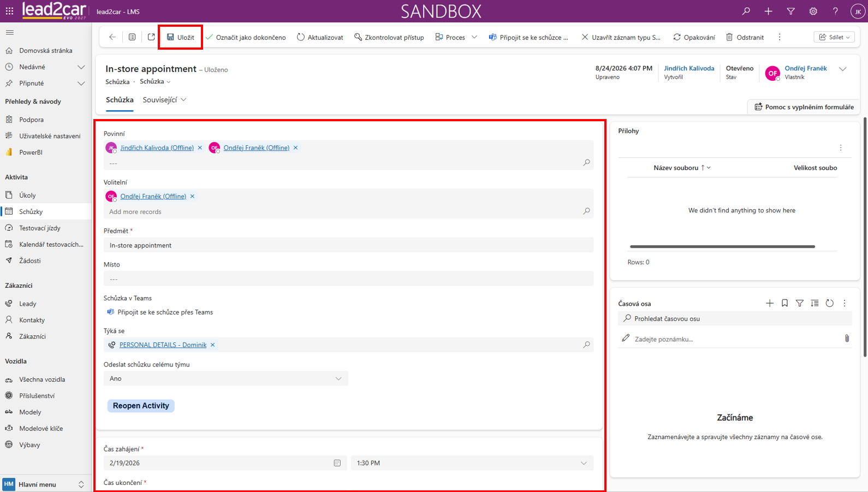The width and height of the screenshot is (868, 492).
Task: Open the settings gear icon
Action: tap(813, 11)
